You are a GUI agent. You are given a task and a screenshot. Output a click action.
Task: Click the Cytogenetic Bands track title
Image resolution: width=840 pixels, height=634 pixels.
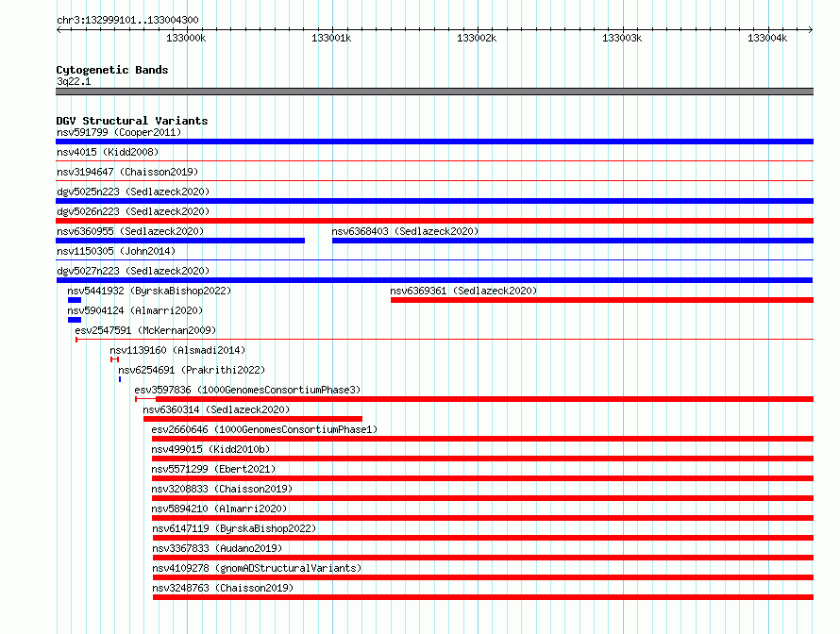tap(112, 70)
